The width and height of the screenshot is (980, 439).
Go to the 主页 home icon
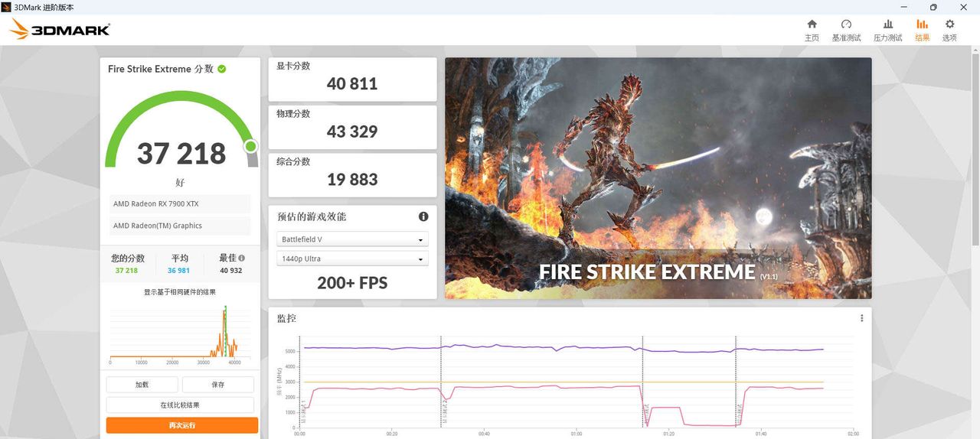[x=812, y=24]
